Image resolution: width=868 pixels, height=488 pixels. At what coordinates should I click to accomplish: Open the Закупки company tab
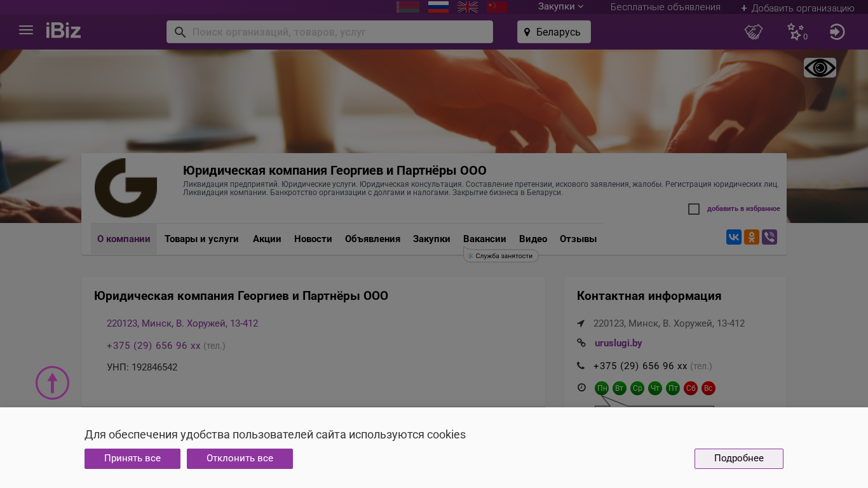point(431,239)
